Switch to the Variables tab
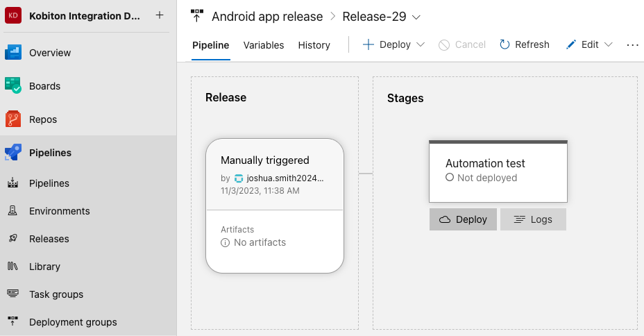Viewport: 644px width, 336px height. pos(264,45)
